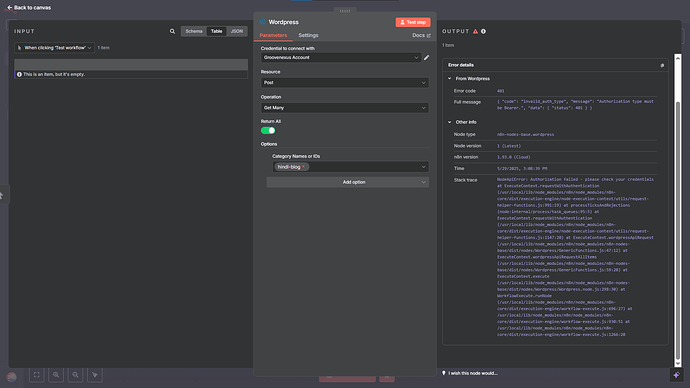
Task: Click the lightbulb icon by node wish
Action: (444, 373)
